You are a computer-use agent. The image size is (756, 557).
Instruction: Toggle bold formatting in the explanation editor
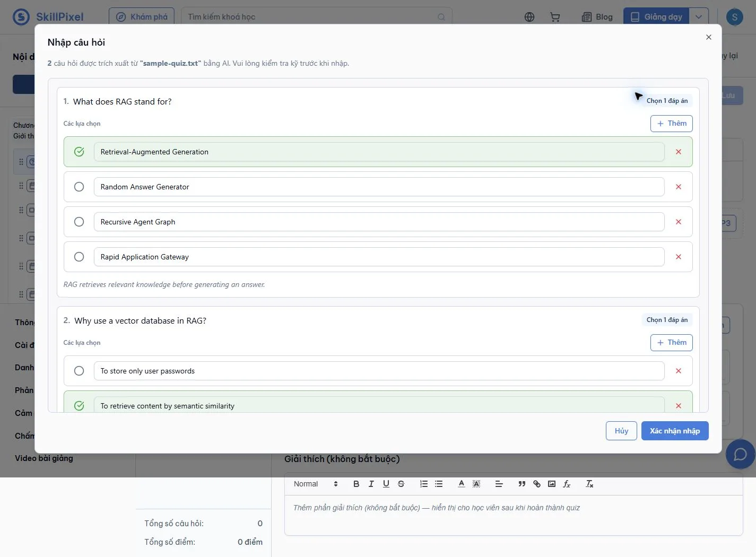(x=357, y=484)
